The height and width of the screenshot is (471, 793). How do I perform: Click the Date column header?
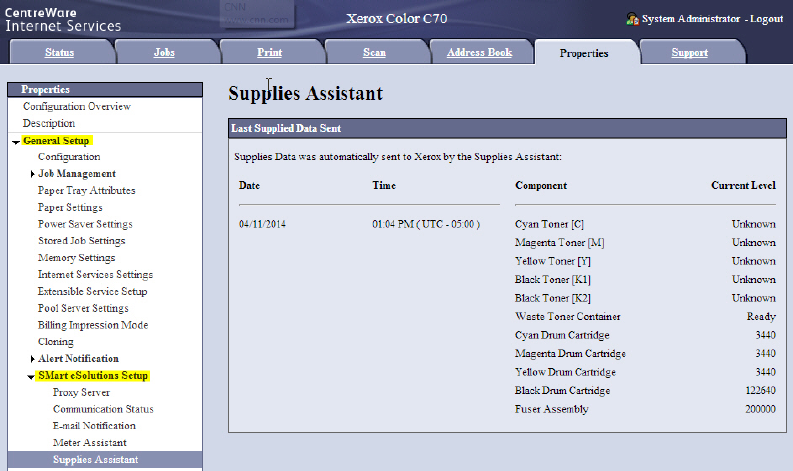point(249,186)
